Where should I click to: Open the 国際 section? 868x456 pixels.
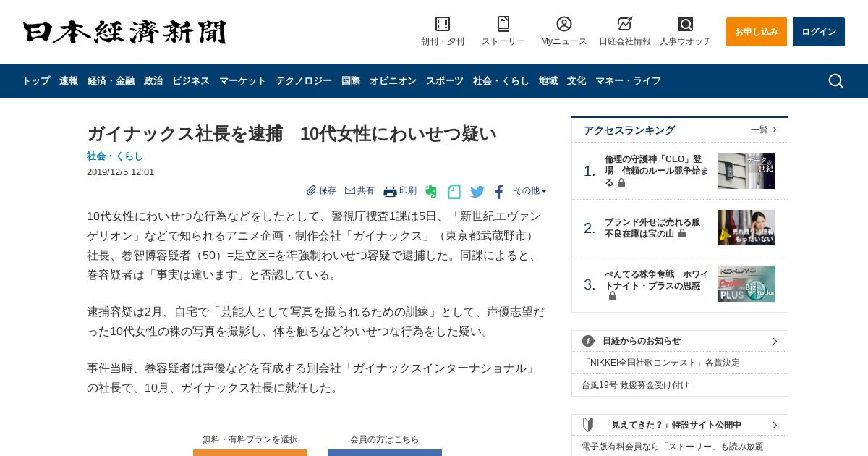point(351,81)
